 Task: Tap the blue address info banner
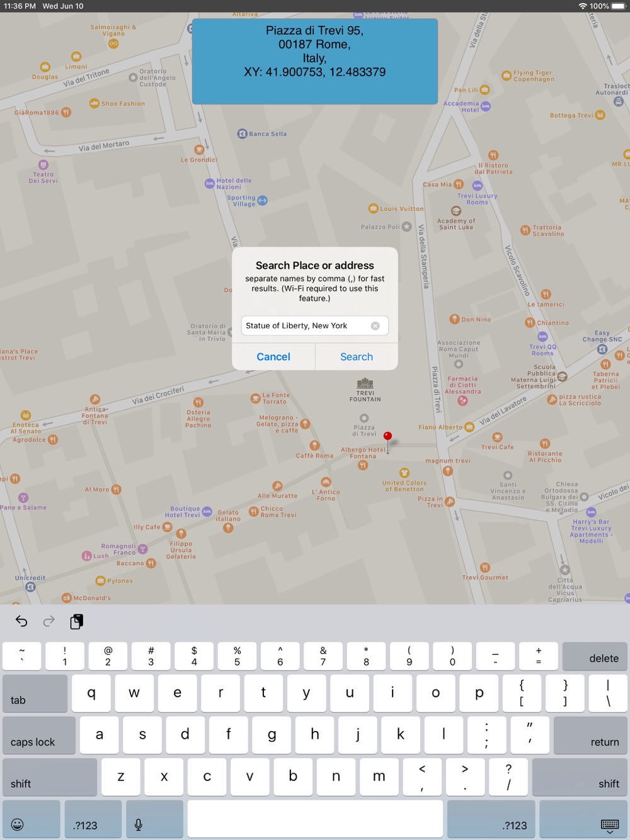(314, 61)
